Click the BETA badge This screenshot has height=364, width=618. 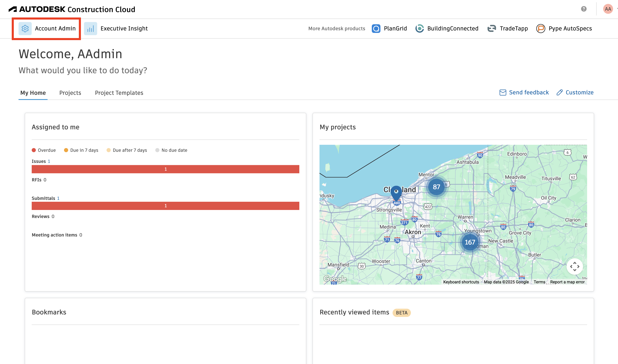[x=402, y=313]
